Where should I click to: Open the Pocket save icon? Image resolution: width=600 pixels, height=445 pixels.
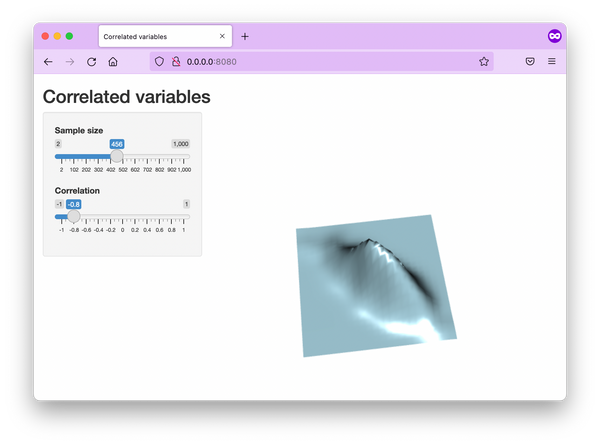(x=530, y=61)
